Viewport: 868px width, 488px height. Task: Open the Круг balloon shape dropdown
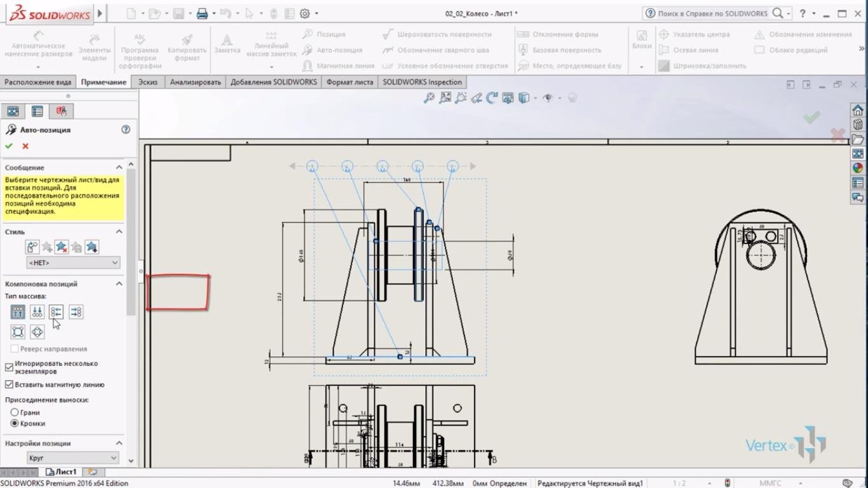tap(72, 457)
